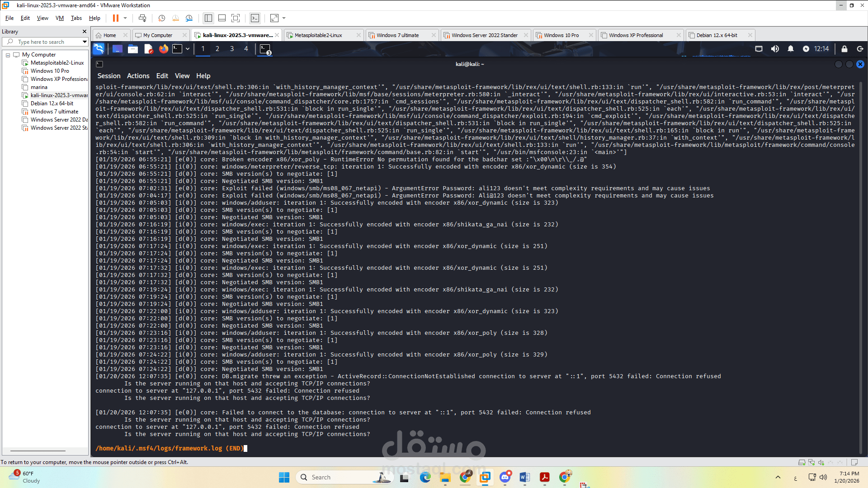
Task: Close the kali-linux-2025.3 VM tab
Action: [x=277, y=35]
